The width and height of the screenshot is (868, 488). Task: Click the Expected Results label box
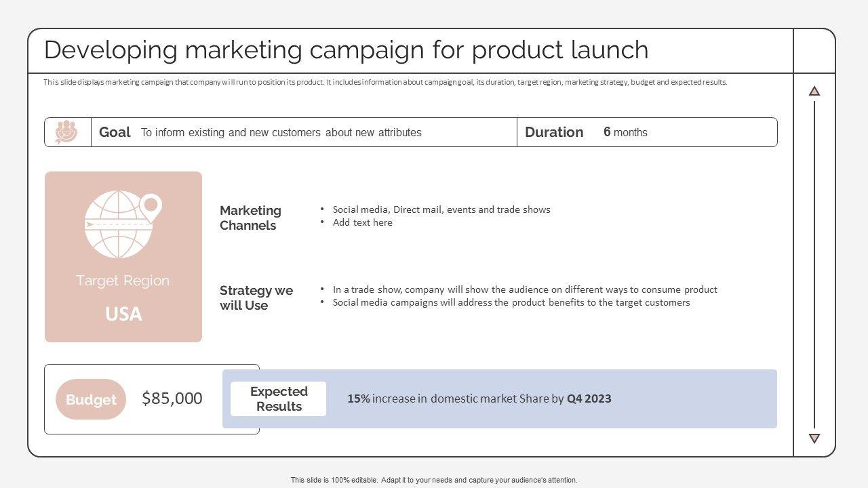click(x=279, y=399)
